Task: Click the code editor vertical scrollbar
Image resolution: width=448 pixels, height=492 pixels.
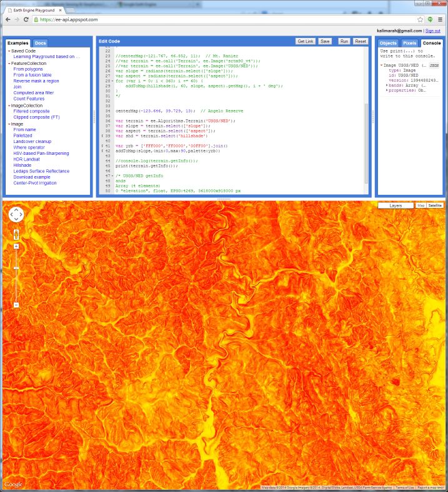Action: (366, 144)
